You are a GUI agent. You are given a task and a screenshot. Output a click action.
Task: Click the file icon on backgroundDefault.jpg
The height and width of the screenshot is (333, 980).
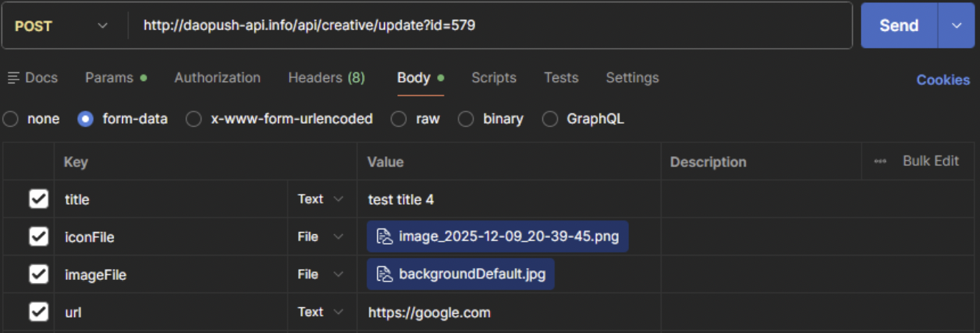click(383, 274)
